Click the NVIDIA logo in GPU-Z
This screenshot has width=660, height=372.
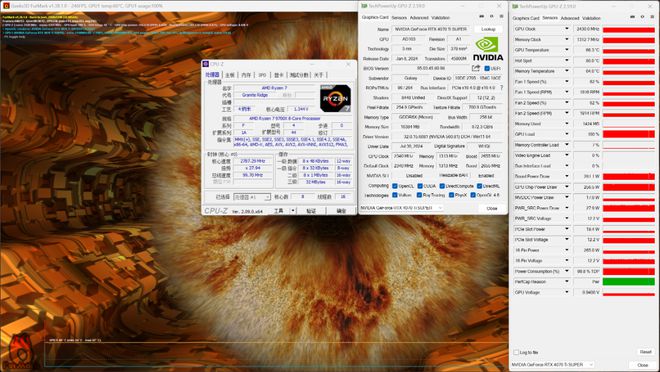point(488,49)
